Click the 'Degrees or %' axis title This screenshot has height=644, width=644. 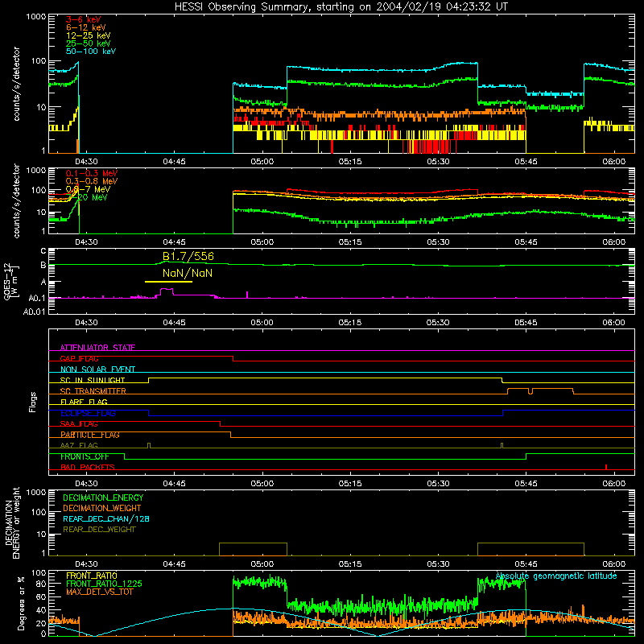(21, 603)
